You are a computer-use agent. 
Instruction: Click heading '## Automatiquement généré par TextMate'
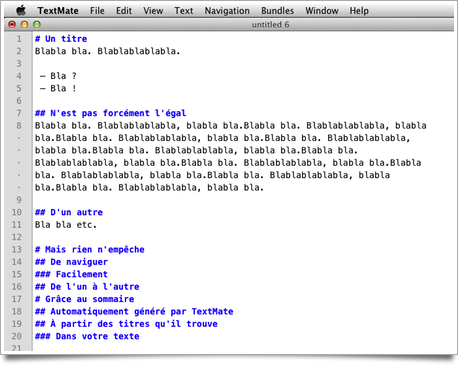click(134, 311)
